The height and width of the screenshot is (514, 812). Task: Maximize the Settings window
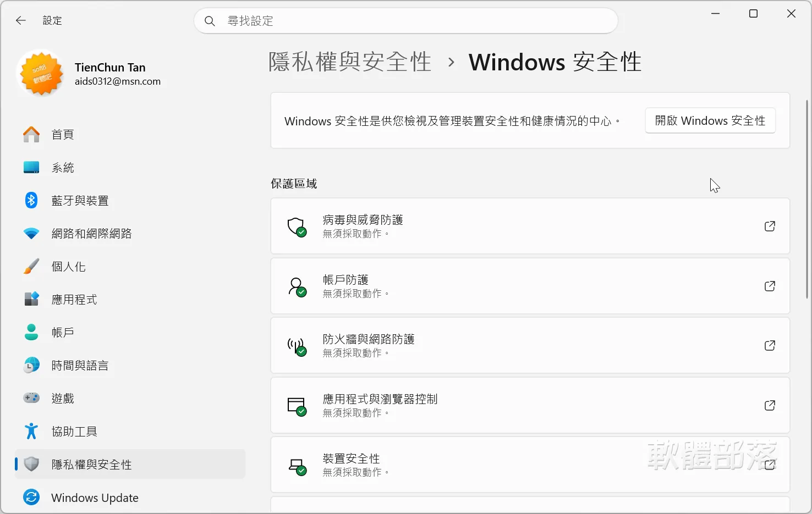click(x=754, y=14)
